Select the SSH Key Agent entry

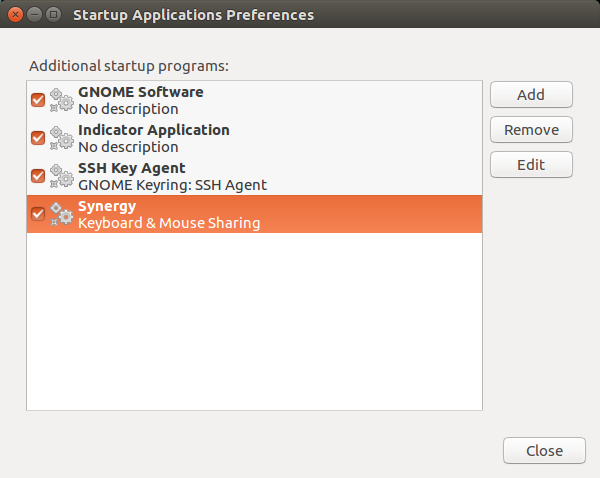point(254,176)
